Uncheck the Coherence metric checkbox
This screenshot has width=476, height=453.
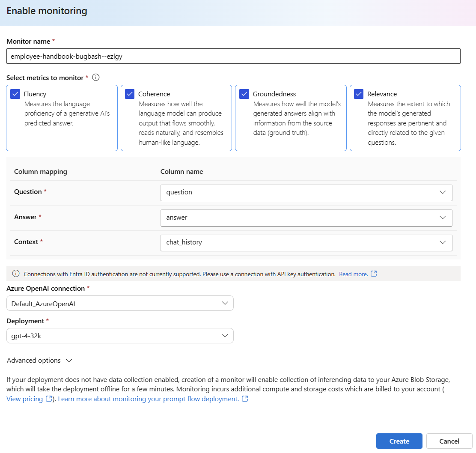(130, 94)
